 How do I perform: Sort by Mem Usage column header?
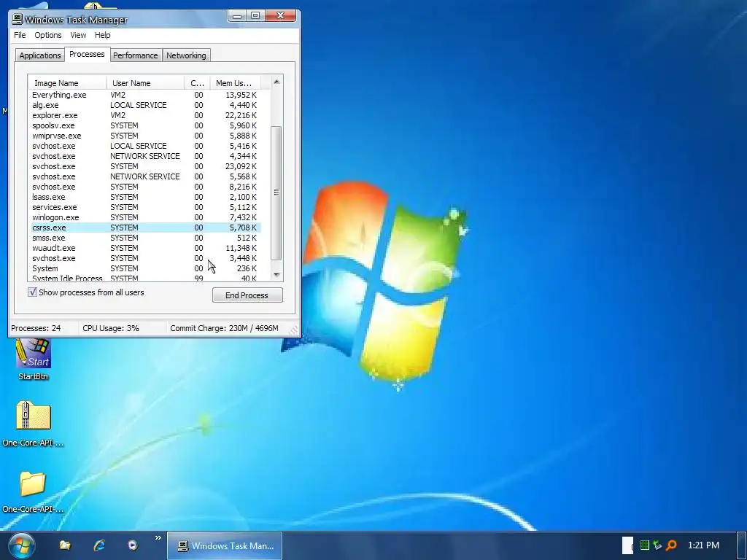pyautogui.click(x=235, y=83)
